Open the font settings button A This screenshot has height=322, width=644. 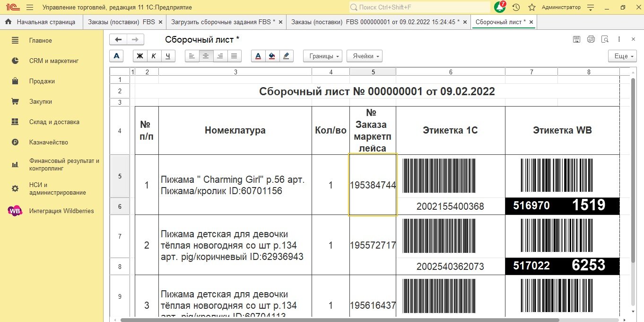point(116,56)
